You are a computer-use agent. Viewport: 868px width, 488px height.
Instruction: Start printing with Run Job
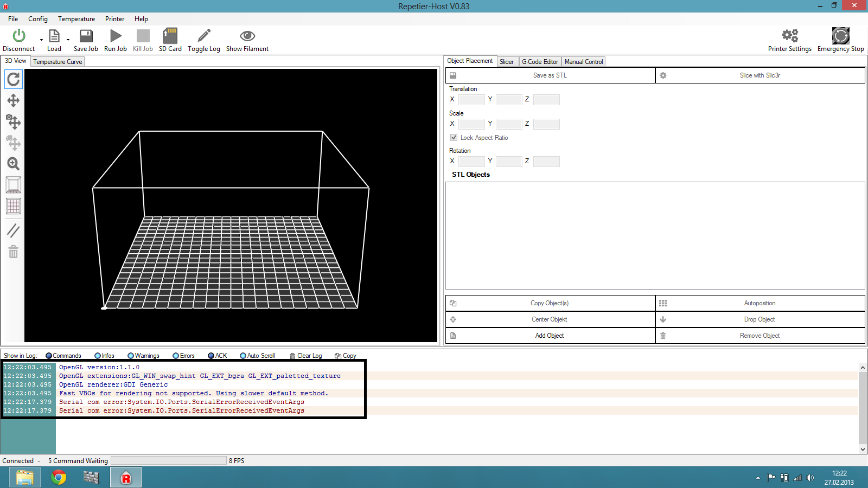click(x=116, y=36)
